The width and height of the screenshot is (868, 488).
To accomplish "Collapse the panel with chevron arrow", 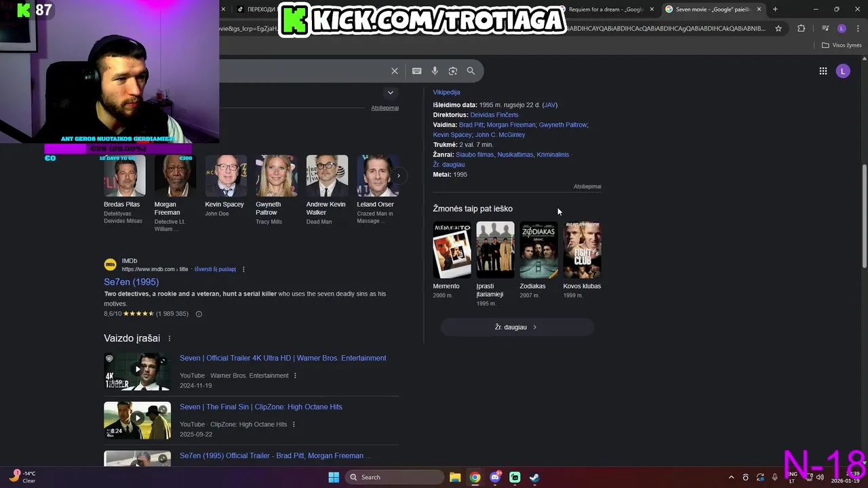I will point(390,92).
